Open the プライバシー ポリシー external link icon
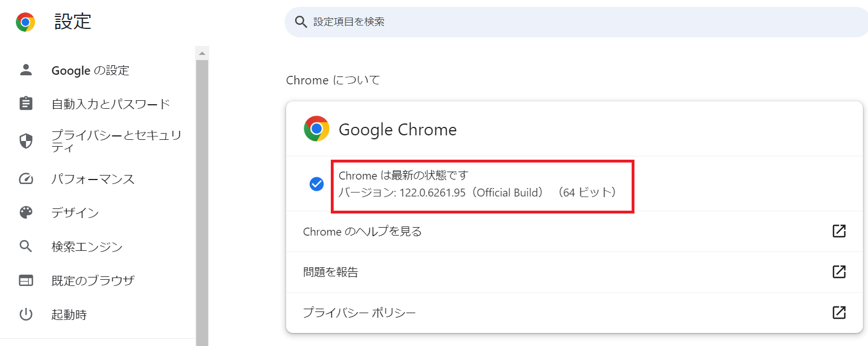The width and height of the screenshot is (868, 346). tap(839, 313)
